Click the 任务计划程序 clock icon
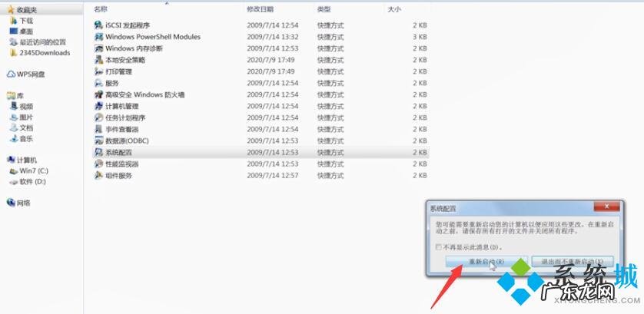 click(98, 117)
